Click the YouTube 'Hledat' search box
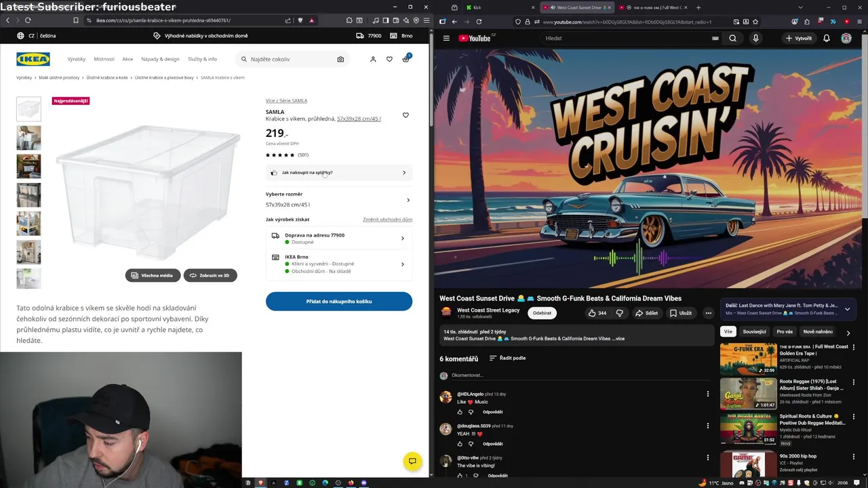Screen dimensions: 868x488 [631, 38]
